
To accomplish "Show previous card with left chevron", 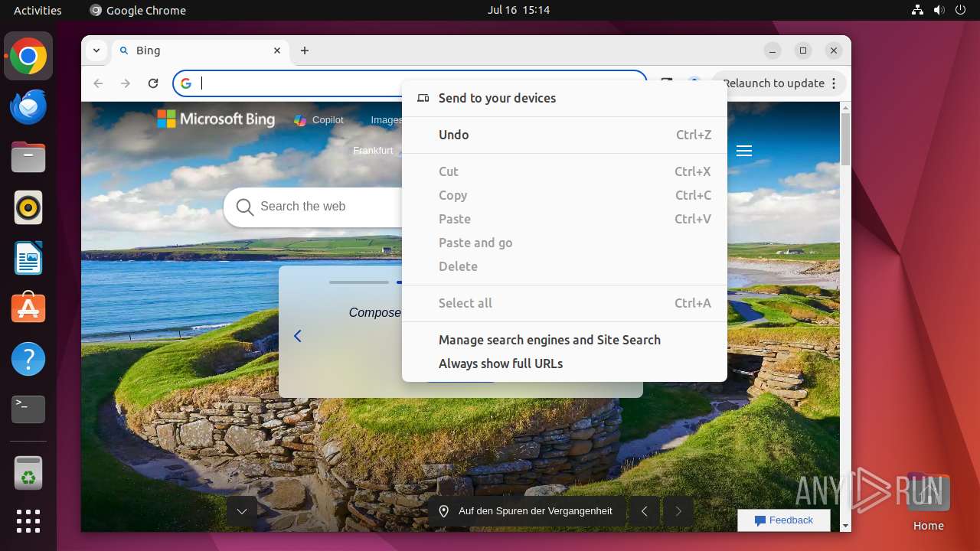I will point(298,336).
